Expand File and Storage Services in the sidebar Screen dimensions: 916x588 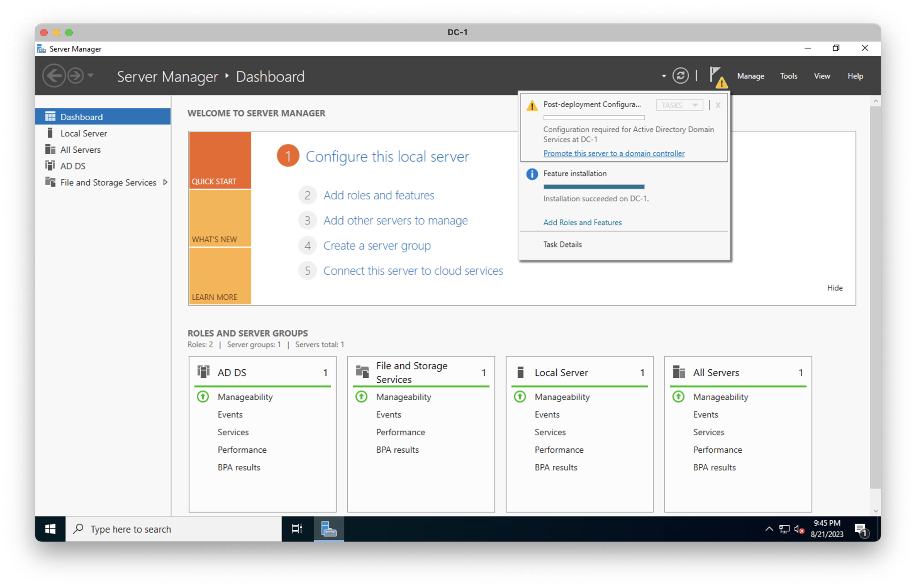pos(165,182)
